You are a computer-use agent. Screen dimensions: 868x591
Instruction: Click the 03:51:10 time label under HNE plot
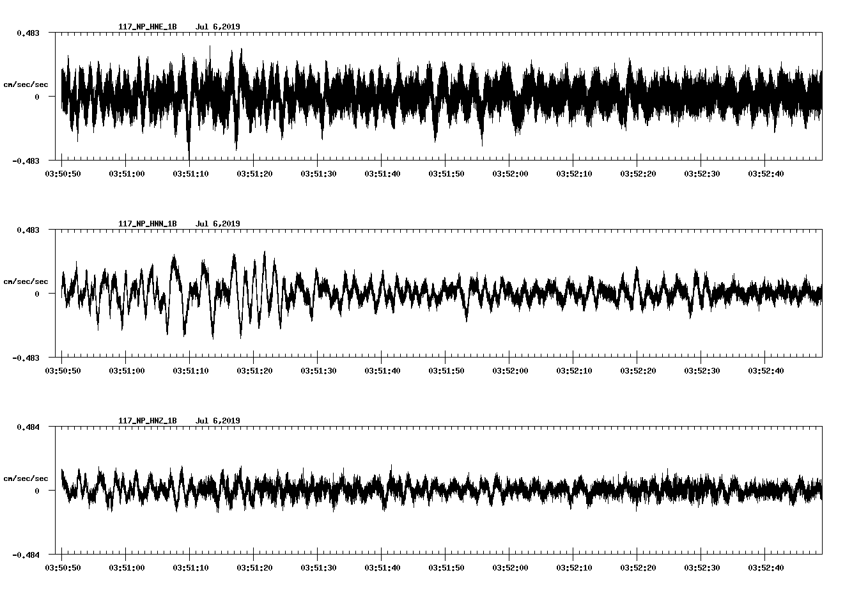pyautogui.click(x=190, y=173)
